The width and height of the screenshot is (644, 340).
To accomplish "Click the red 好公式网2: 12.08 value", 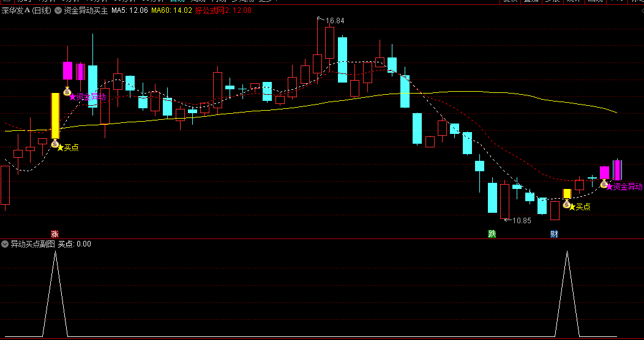I will (223, 10).
